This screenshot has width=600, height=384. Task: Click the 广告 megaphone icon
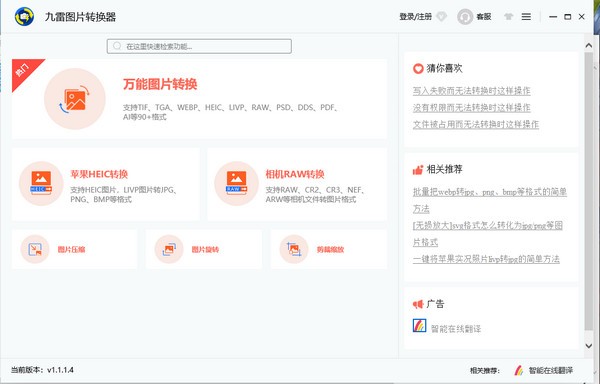[418, 304]
